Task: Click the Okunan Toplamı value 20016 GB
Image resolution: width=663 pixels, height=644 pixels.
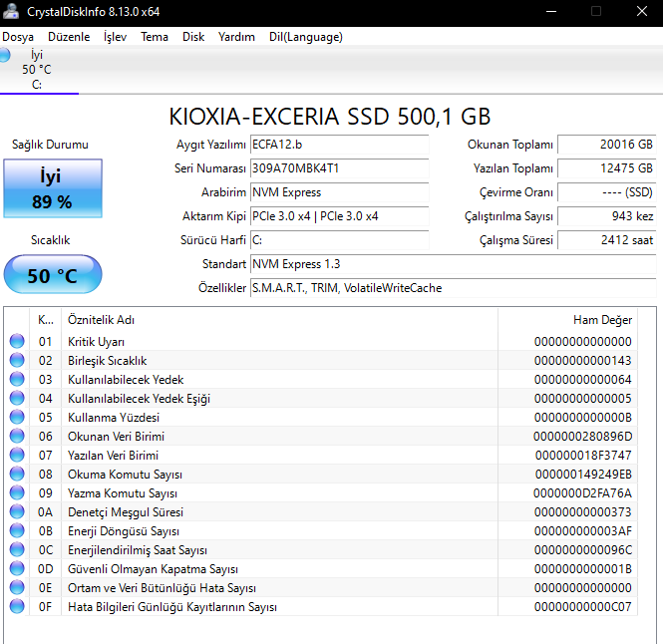Action: (607, 145)
